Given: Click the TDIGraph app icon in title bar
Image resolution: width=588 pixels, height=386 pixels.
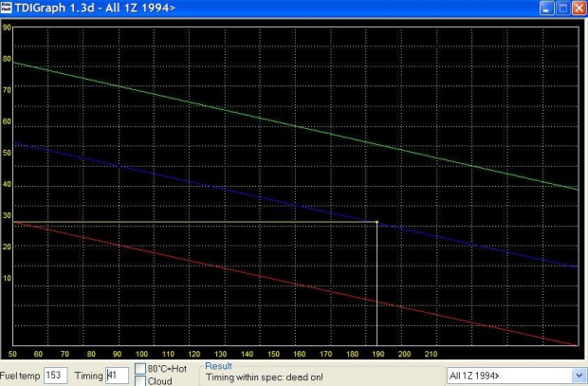Looking at the screenshot, I should point(6,8).
